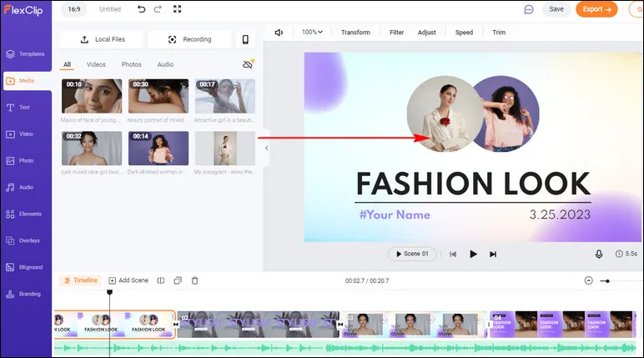The width and height of the screenshot is (644, 358).
Task: Select the 00:32 cute mixed race girl thumbnail
Action: pos(92,149)
